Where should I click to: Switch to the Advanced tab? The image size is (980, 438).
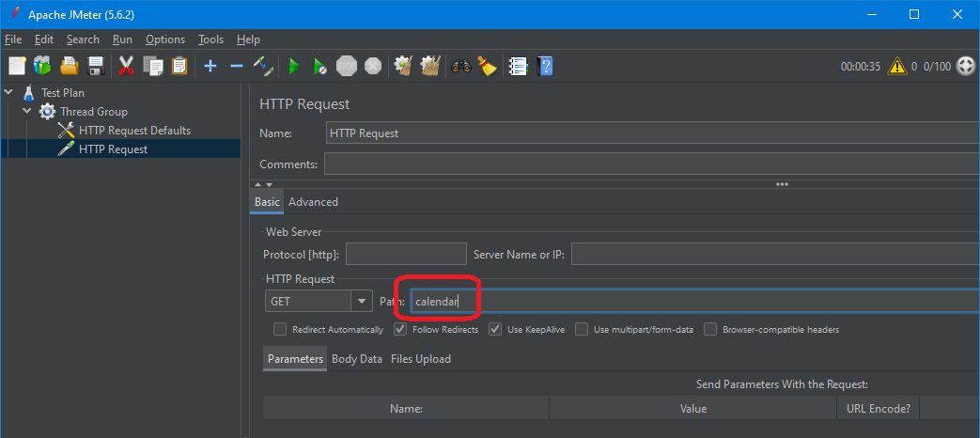click(313, 202)
